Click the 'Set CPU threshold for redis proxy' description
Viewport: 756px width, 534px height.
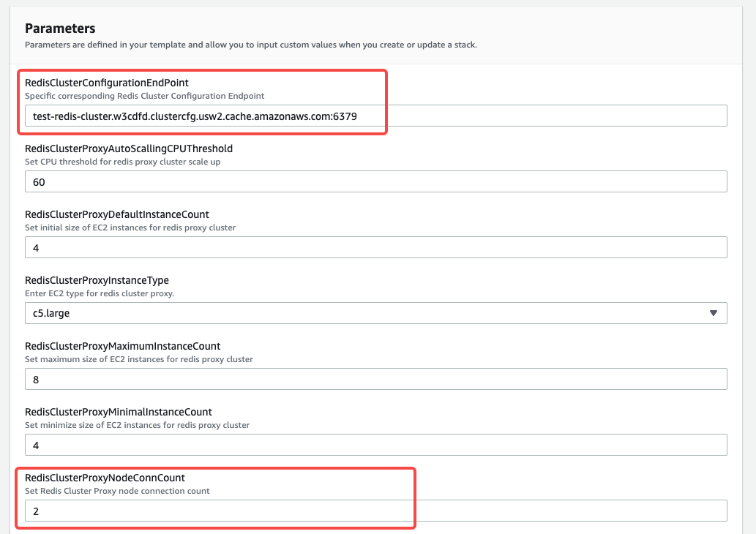(123, 162)
